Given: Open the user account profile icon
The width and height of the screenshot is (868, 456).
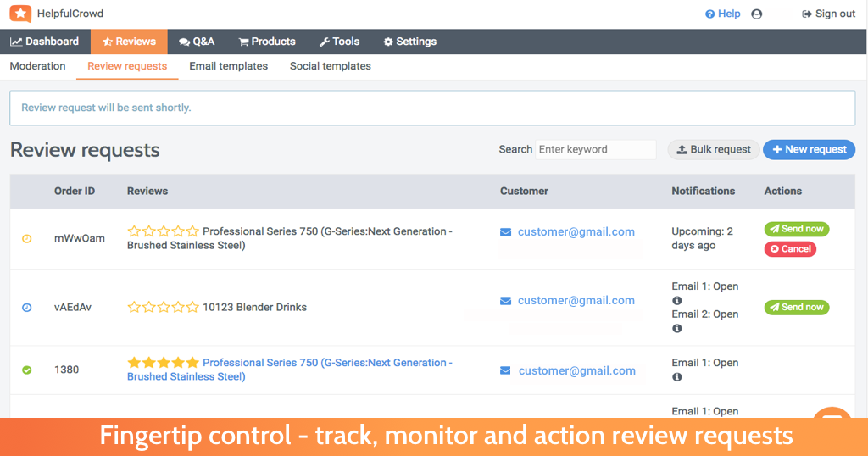Looking at the screenshot, I should (756, 14).
